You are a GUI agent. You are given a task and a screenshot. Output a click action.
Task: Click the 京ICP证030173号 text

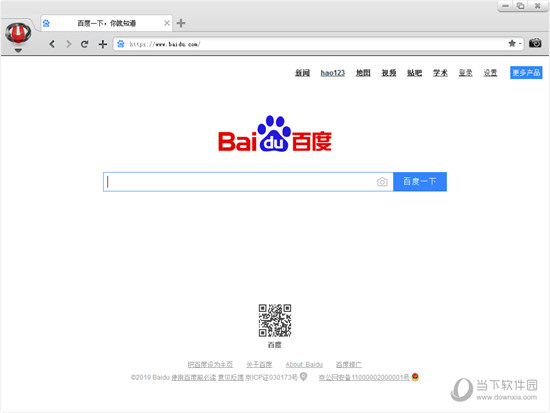pos(271,378)
